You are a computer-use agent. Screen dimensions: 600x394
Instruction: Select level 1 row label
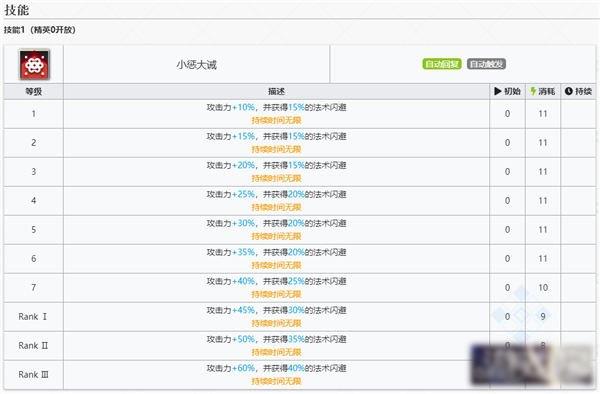[x=34, y=114]
